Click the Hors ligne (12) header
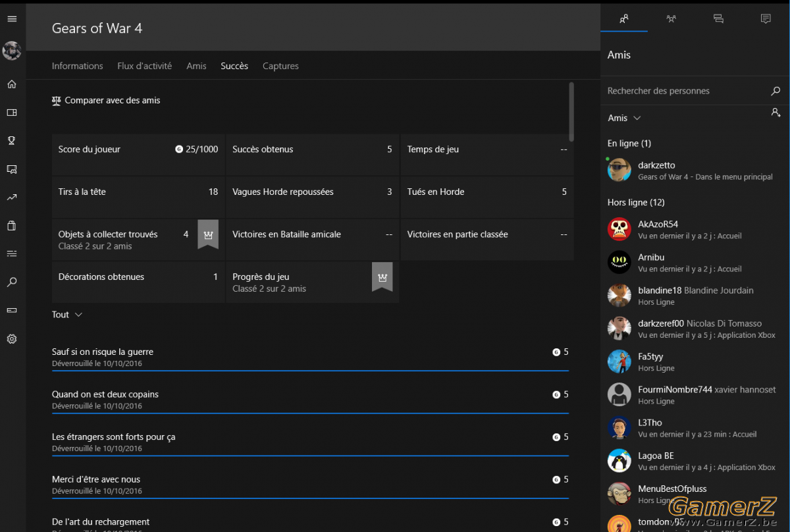The image size is (790, 532). click(636, 203)
